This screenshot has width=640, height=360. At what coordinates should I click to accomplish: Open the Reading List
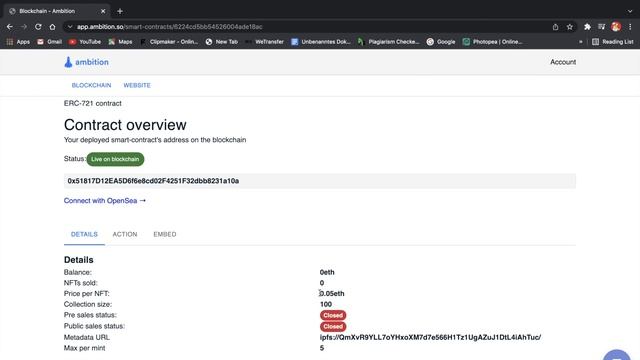[613, 42]
